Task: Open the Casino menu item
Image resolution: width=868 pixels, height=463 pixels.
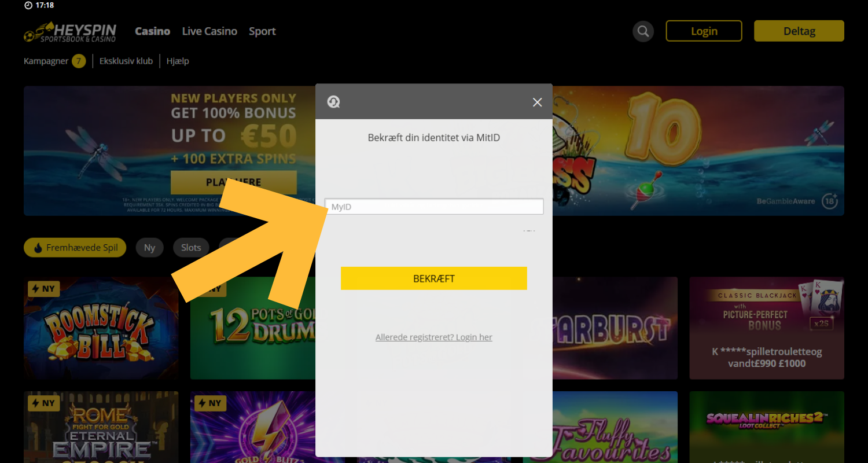Action: coord(152,31)
